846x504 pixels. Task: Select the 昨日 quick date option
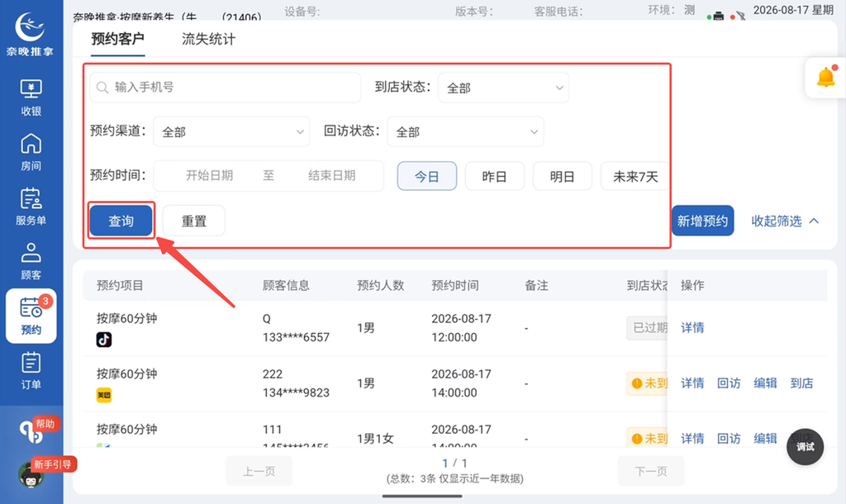click(494, 177)
